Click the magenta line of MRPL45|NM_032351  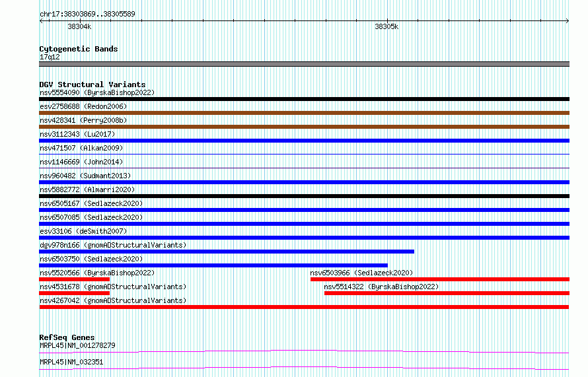(x=304, y=368)
